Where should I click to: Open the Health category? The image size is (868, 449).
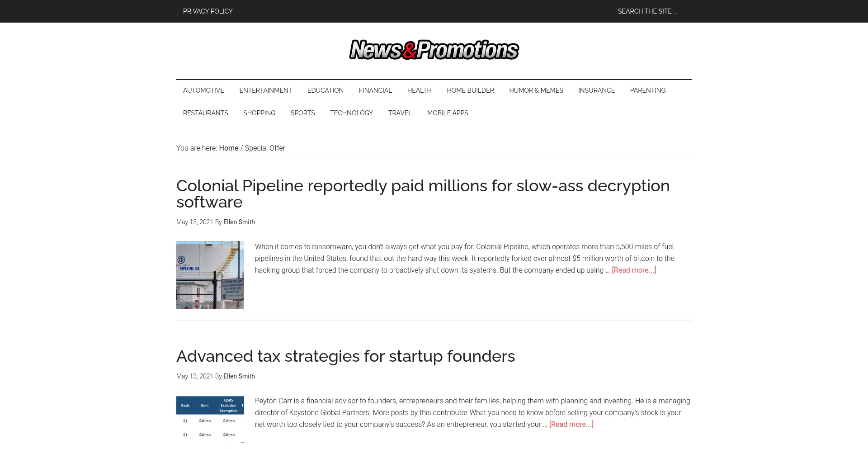point(419,90)
